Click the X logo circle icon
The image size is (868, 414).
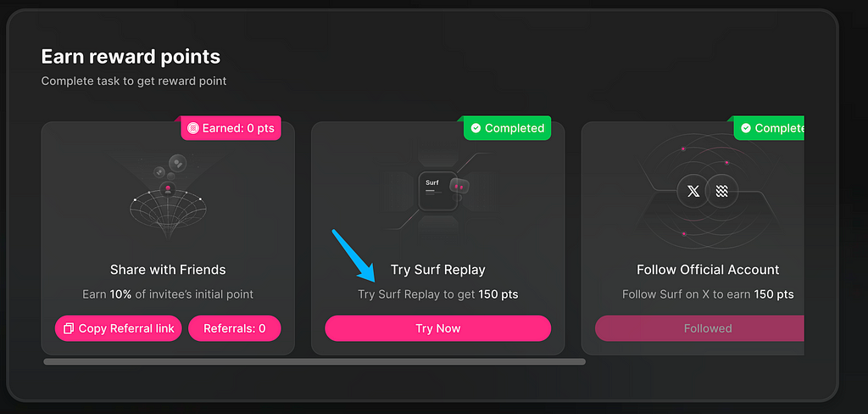click(693, 192)
